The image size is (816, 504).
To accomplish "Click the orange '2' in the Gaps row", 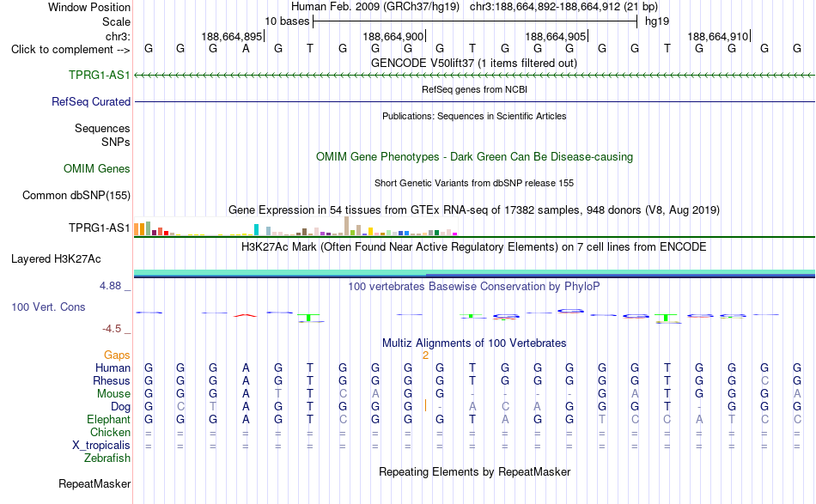I will (425, 355).
